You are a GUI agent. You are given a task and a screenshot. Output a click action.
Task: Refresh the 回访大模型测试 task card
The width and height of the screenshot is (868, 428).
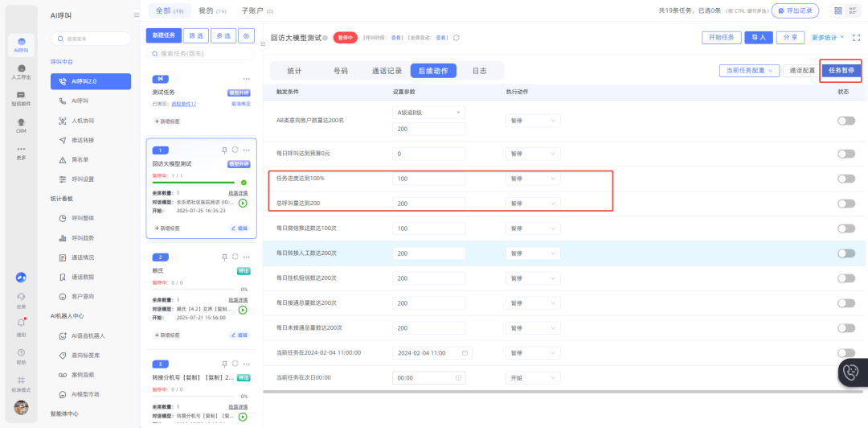[x=235, y=150]
